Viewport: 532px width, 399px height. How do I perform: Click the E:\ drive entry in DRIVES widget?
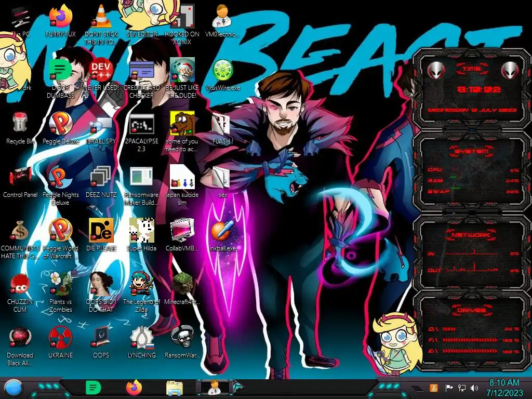click(433, 351)
